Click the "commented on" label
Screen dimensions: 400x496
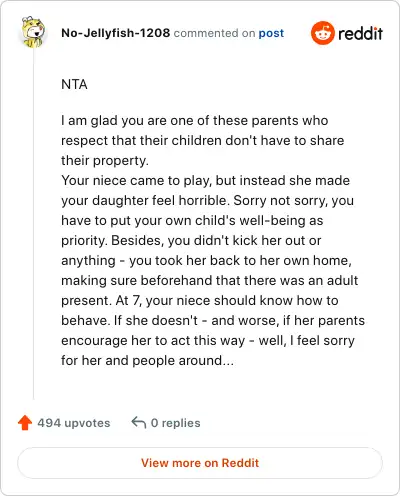[x=214, y=33]
